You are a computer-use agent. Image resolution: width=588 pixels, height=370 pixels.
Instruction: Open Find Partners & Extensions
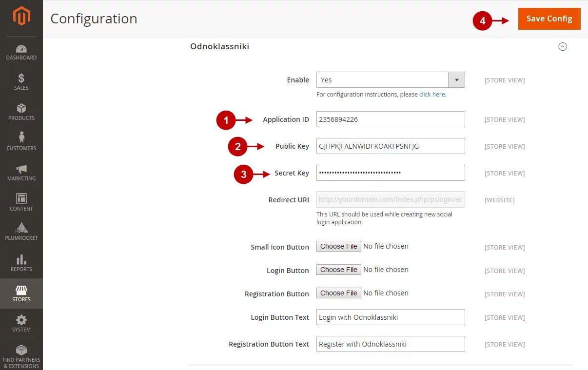[x=21, y=357]
